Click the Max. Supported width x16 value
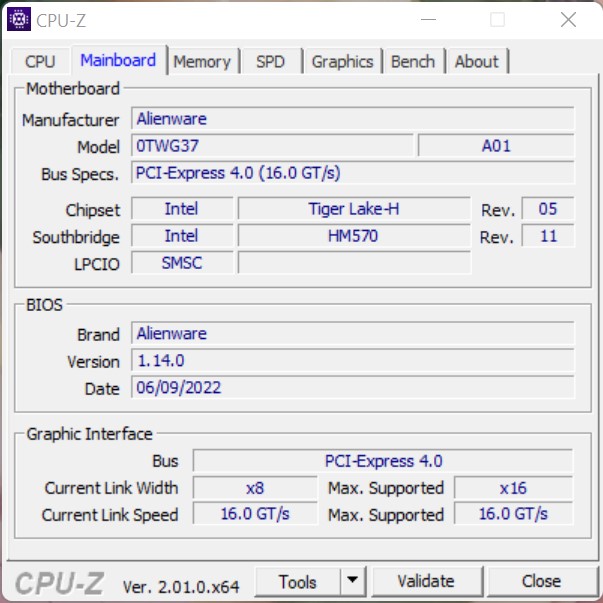 pyautogui.click(x=513, y=488)
